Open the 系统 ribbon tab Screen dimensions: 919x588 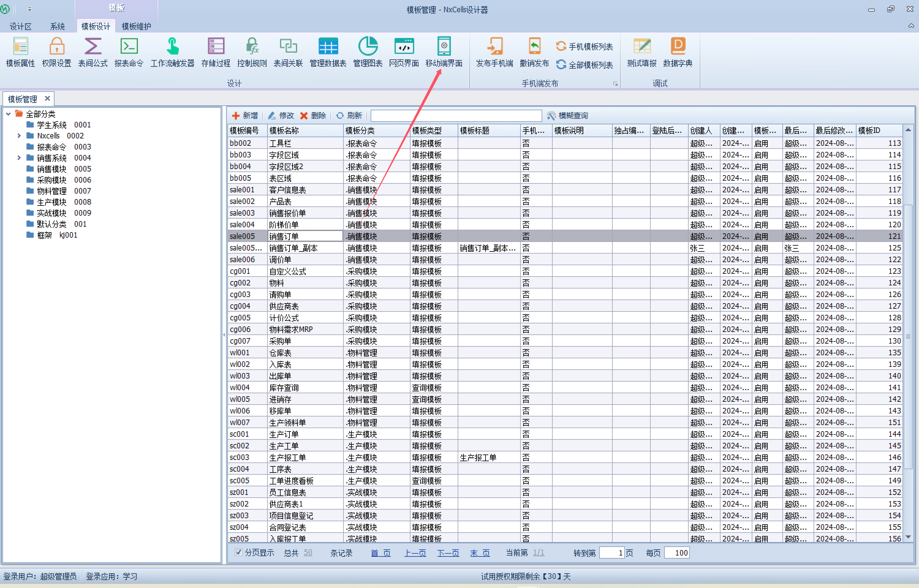[x=57, y=26]
